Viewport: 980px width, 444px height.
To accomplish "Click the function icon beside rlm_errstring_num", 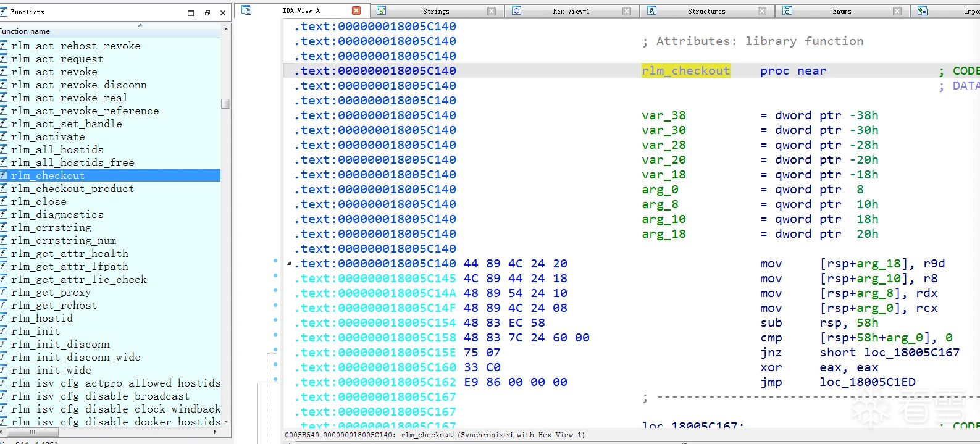I will click(x=4, y=240).
